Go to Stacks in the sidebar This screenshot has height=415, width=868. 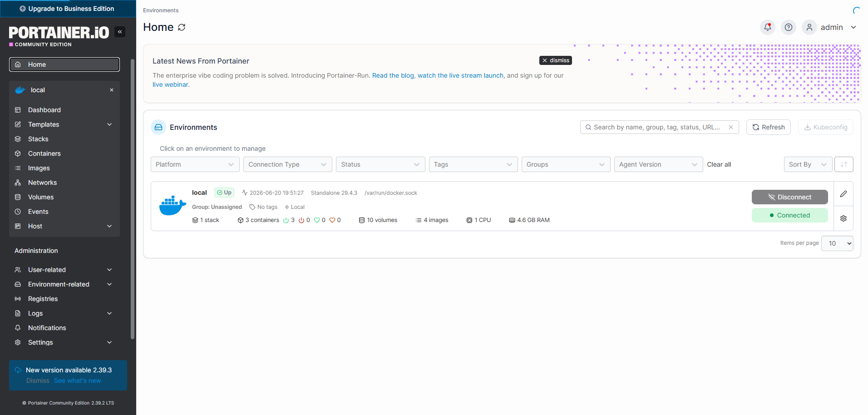click(64, 139)
